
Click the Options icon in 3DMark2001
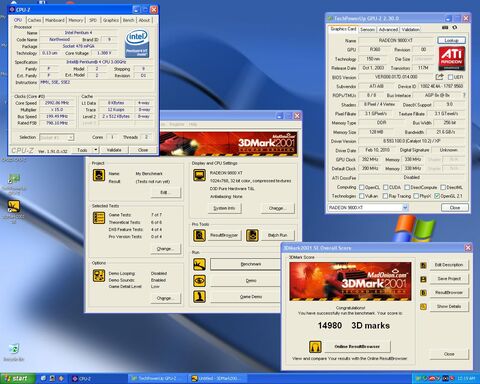coord(99,276)
